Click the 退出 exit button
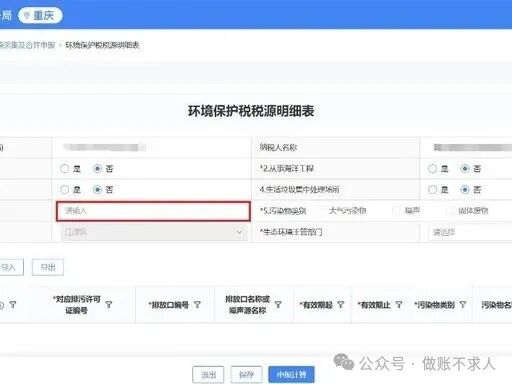This screenshot has width=512, height=384. coord(208,375)
